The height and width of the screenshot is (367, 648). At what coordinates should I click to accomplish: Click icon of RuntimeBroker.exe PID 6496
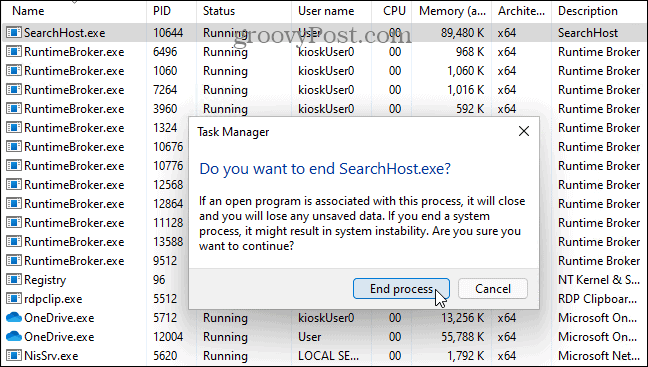click(14, 52)
